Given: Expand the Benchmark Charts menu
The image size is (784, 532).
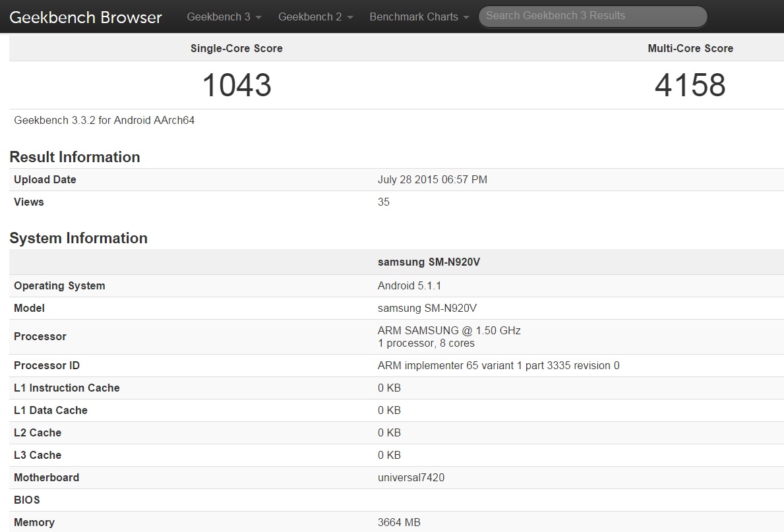Looking at the screenshot, I should pyautogui.click(x=419, y=16).
